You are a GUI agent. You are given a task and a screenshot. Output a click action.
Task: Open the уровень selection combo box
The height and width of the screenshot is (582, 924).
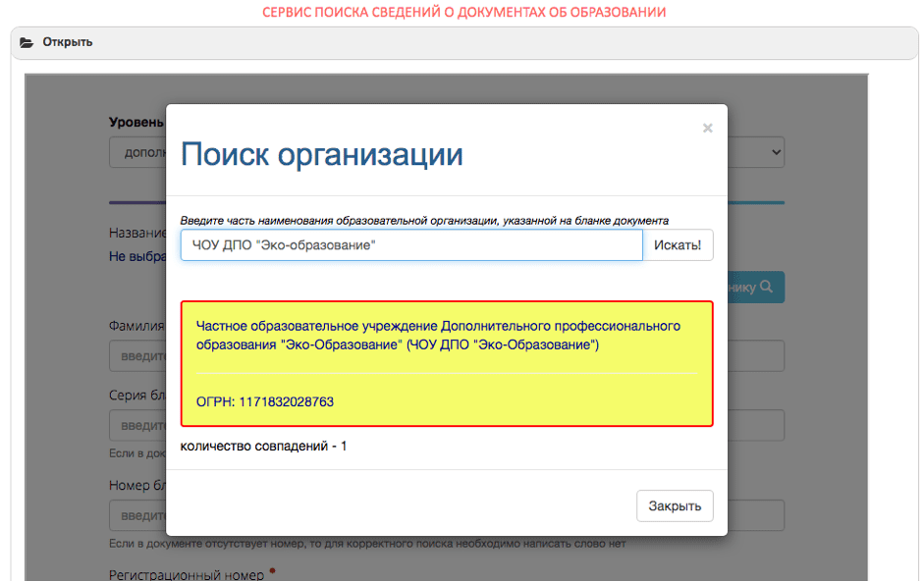click(137, 152)
